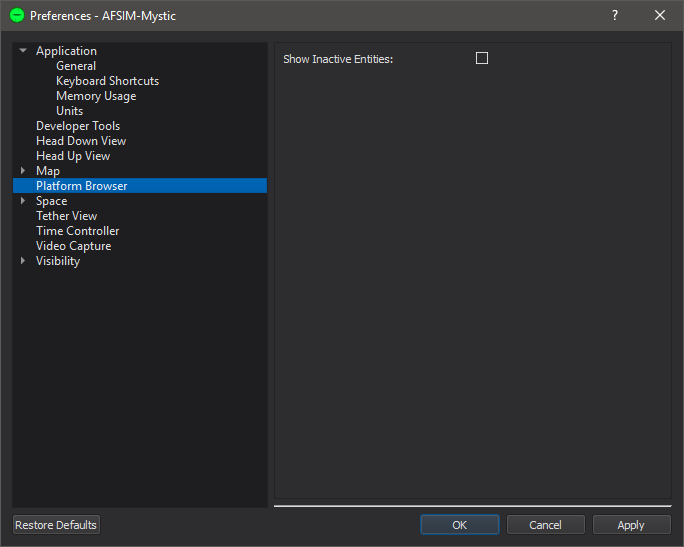Expand the Visibility preferences node
Image resolution: width=684 pixels, height=547 pixels.
(23, 260)
